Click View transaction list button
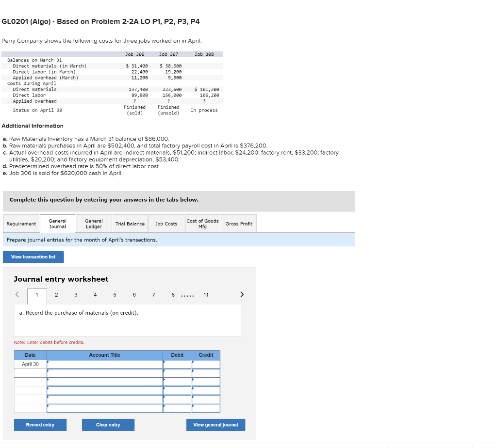Screen dimensions: 497x448 (x=33, y=257)
